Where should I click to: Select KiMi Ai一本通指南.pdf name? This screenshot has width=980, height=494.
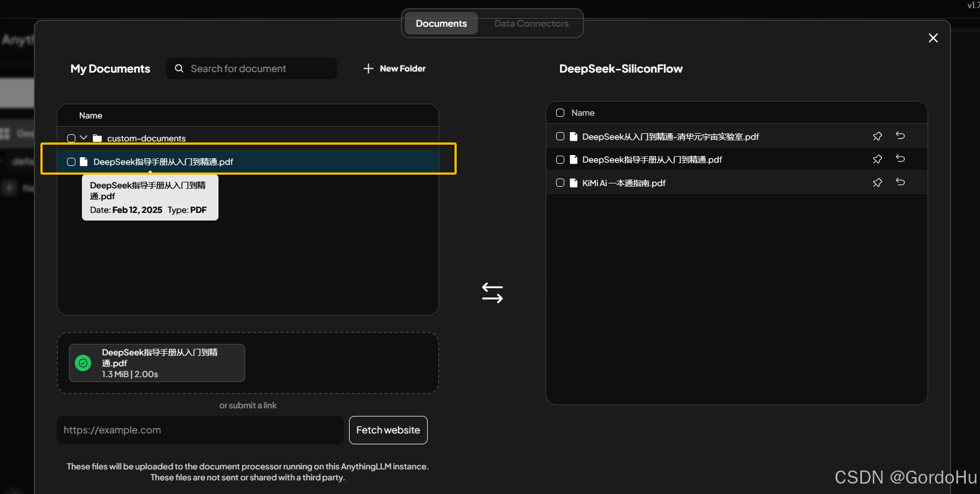pyautogui.click(x=624, y=183)
